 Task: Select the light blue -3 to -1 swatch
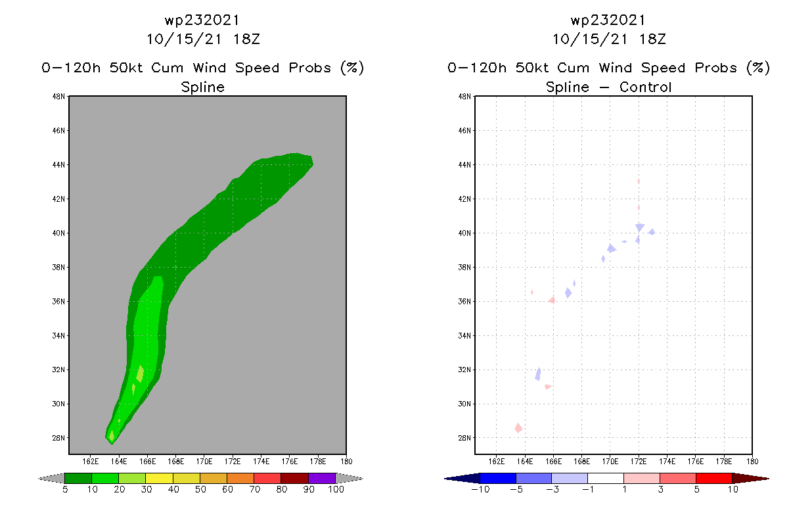(570, 478)
